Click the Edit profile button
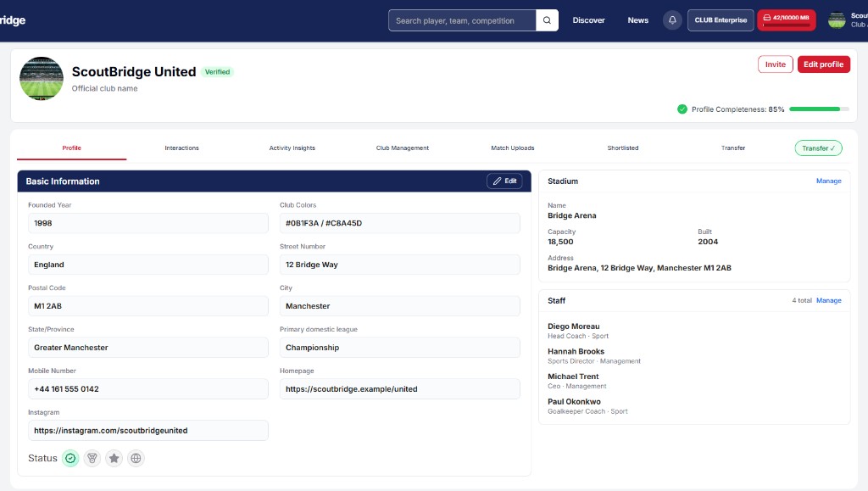Screen dimensions: 868x491 824,64
